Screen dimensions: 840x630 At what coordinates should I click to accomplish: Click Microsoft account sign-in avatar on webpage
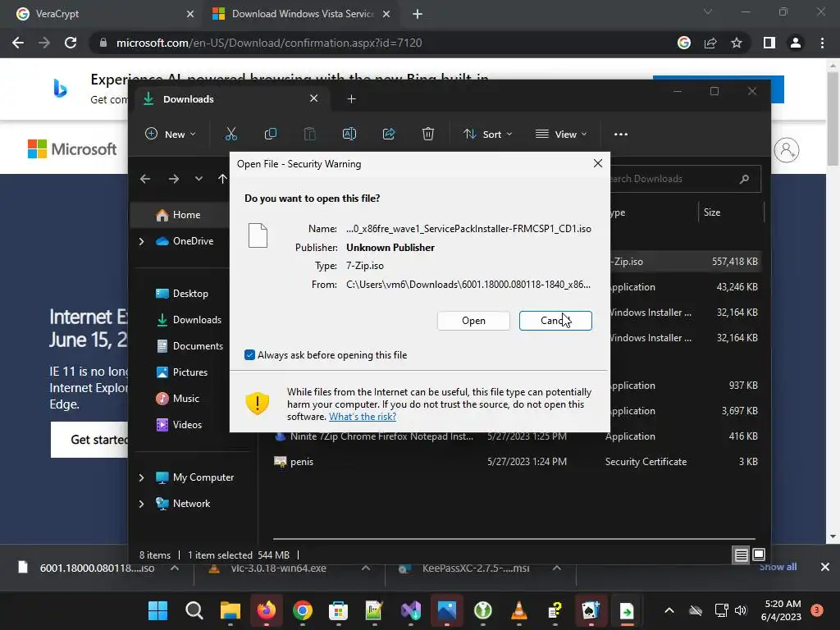click(787, 150)
